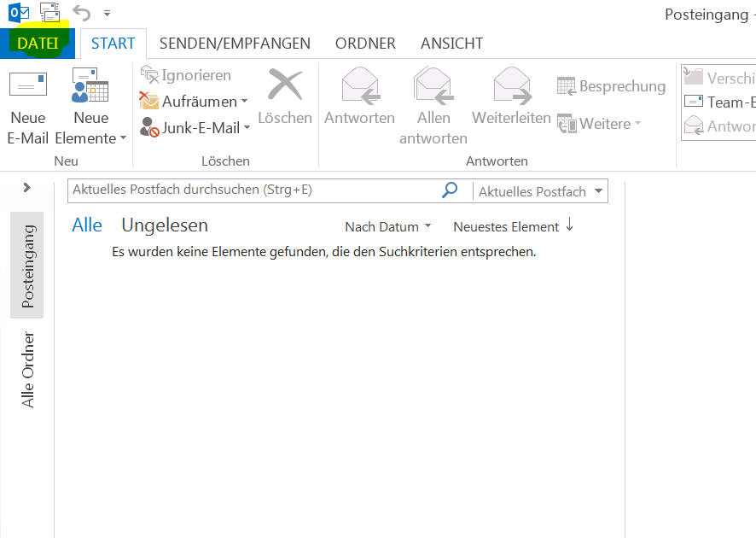
Task: Open the DATEI tab
Action: (x=38, y=44)
